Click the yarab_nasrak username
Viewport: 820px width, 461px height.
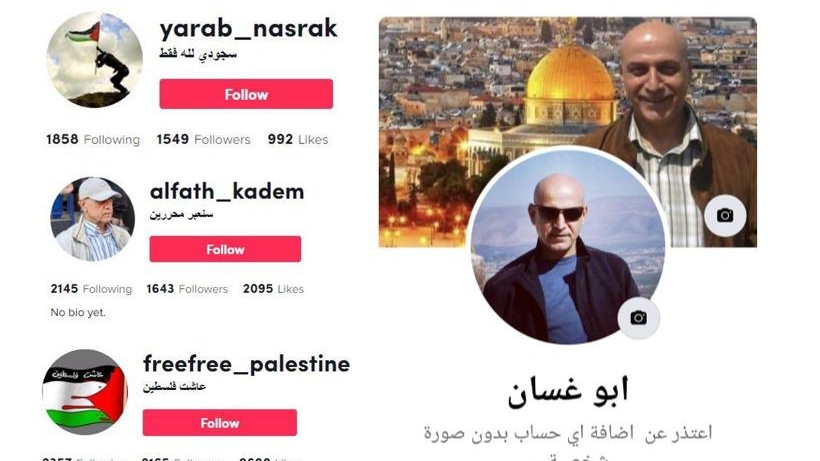tap(248, 29)
